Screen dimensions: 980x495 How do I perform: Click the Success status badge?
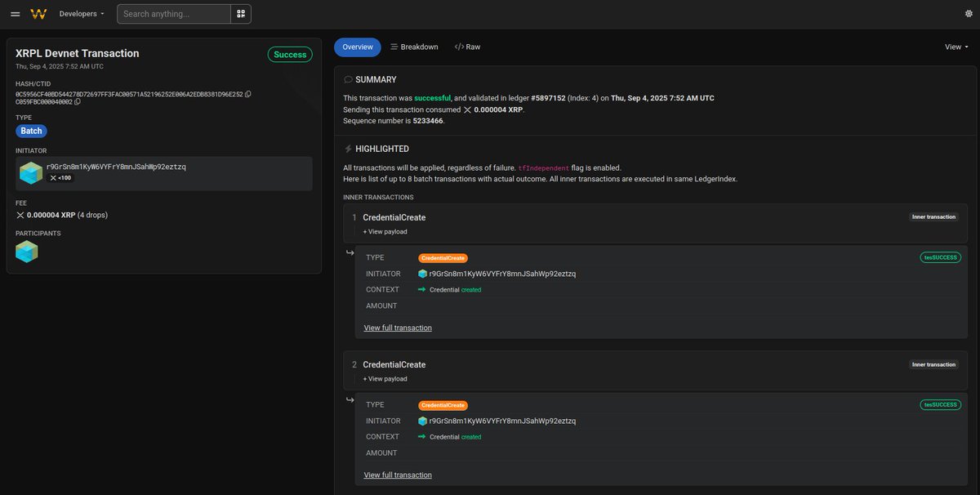click(290, 55)
